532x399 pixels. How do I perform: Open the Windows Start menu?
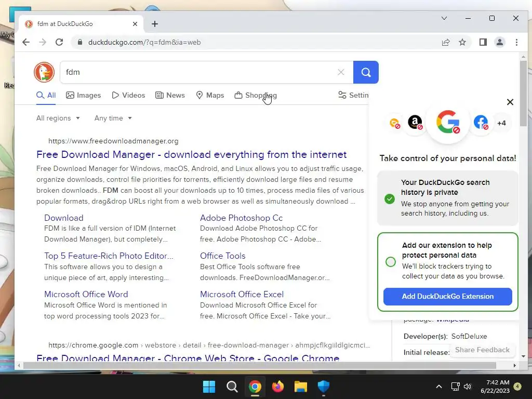[209, 387]
